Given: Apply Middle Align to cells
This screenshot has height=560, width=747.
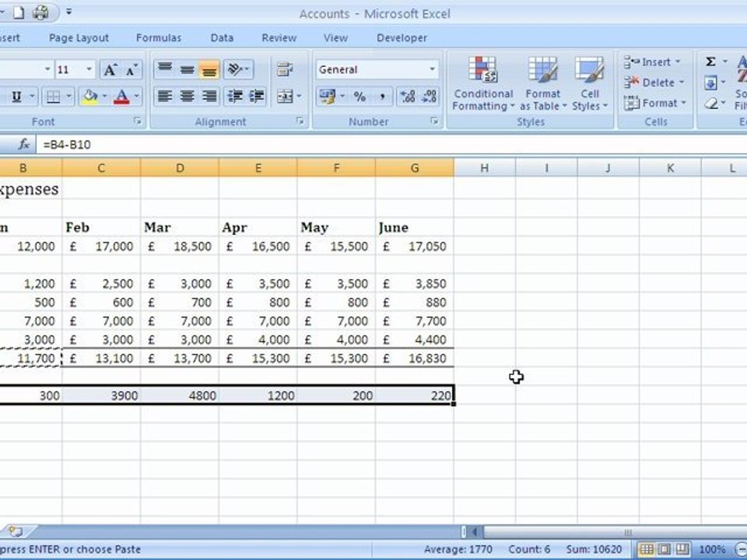Looking at the screenshot, I should [187, 69].
